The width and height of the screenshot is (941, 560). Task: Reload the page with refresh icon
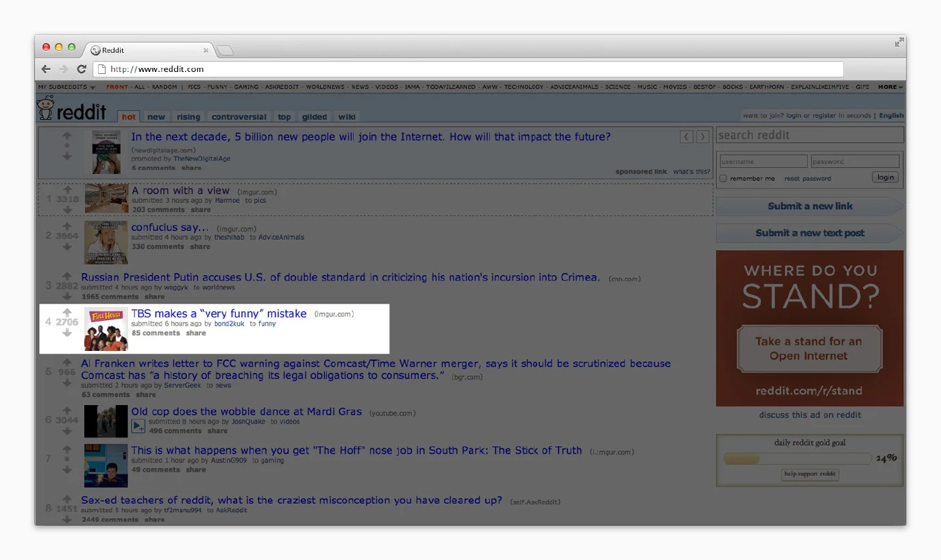pos(82,69)
